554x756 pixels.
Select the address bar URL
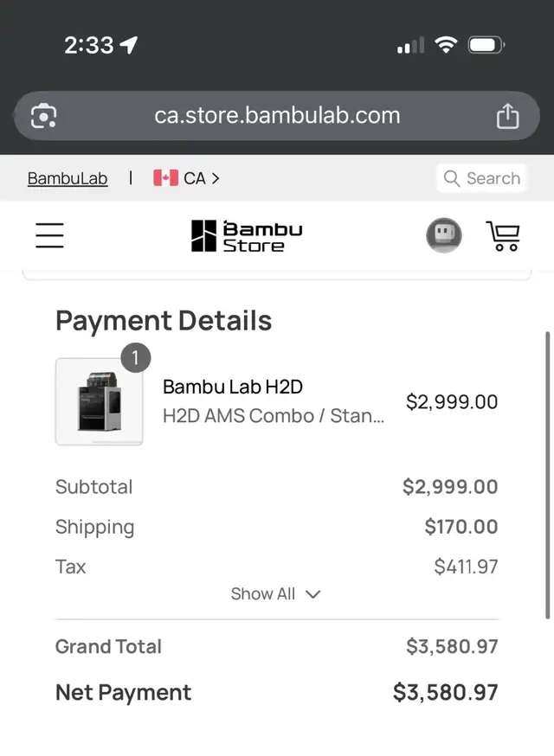click(277, 115)
